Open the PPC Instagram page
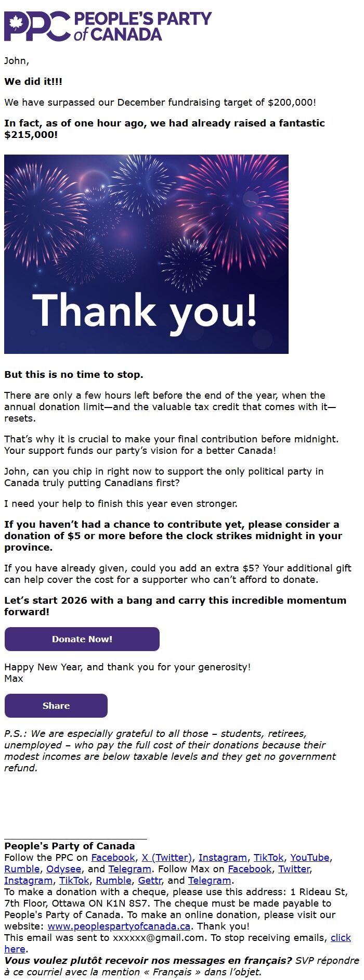 (x=223, y=857)
